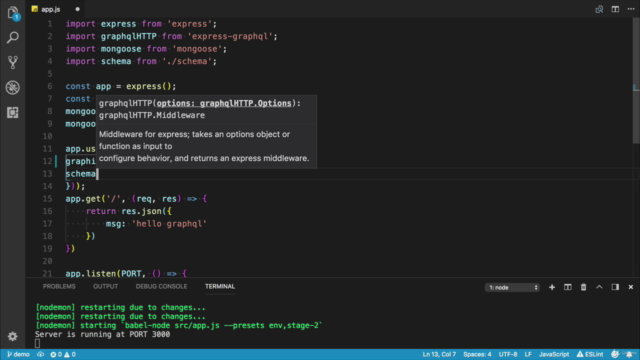Open the Search view in activity bar
The height and width of the screenshot is (360, 640).
13,38
